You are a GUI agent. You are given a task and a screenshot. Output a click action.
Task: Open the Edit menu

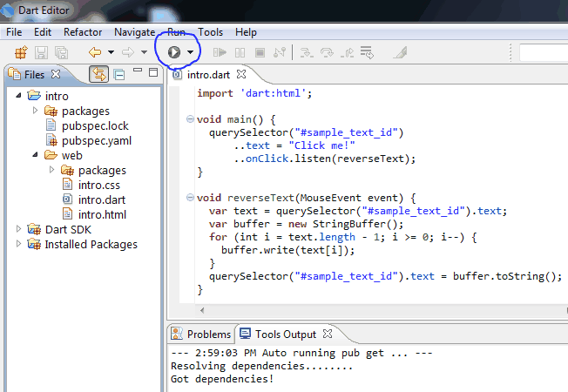pos(43,32)
